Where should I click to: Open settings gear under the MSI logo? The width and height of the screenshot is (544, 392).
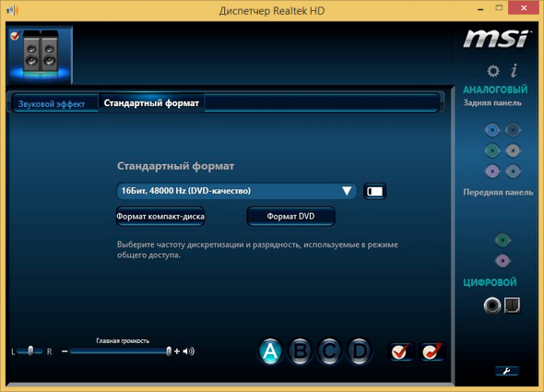[493, 71]
